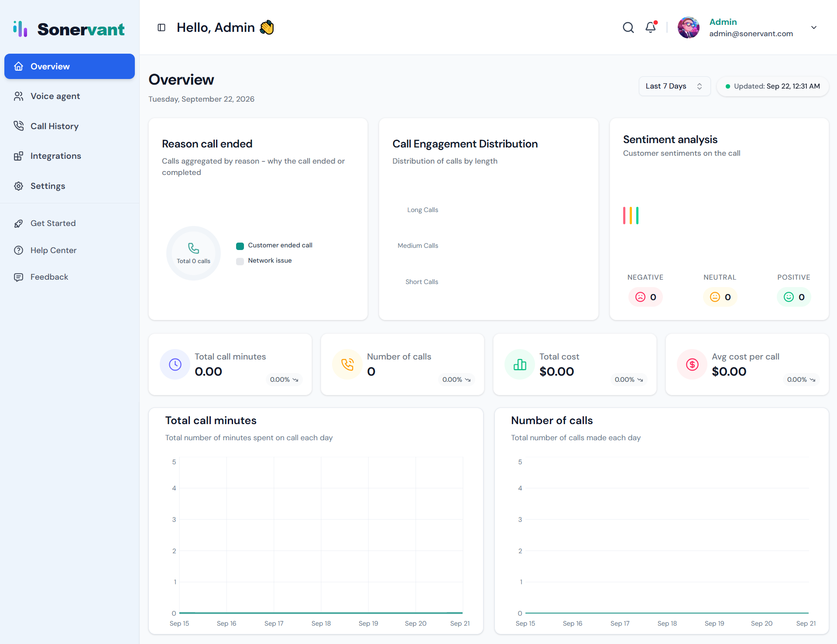This screenshot has height=644, width=837.
Task: Click the 0.00% trend badge on Number of calls
Action: pos(456,380)
